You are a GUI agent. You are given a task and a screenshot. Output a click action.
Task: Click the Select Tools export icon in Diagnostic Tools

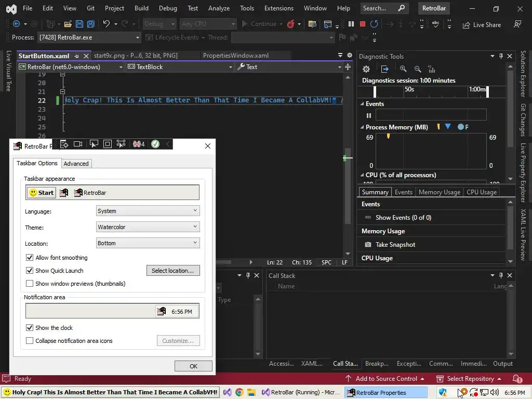(385, 69)
